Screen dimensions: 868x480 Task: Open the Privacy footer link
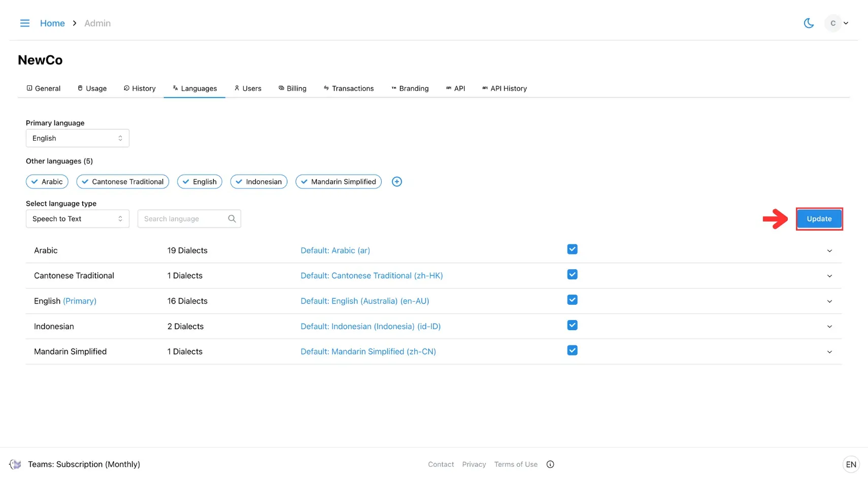[474, 464]
